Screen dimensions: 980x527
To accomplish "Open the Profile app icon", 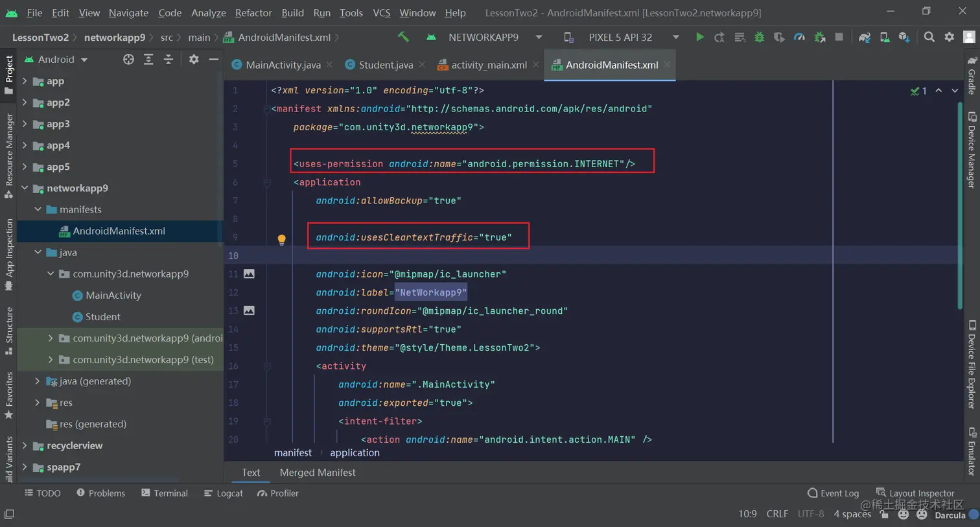I will pos(799,37).
